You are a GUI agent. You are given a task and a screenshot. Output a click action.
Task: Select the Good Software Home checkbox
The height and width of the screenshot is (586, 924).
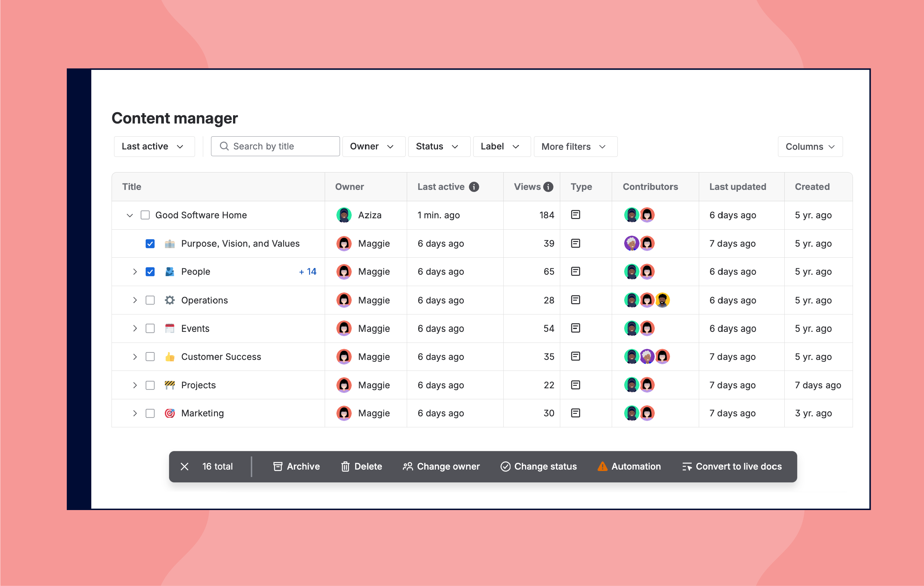tap(145, 215)
